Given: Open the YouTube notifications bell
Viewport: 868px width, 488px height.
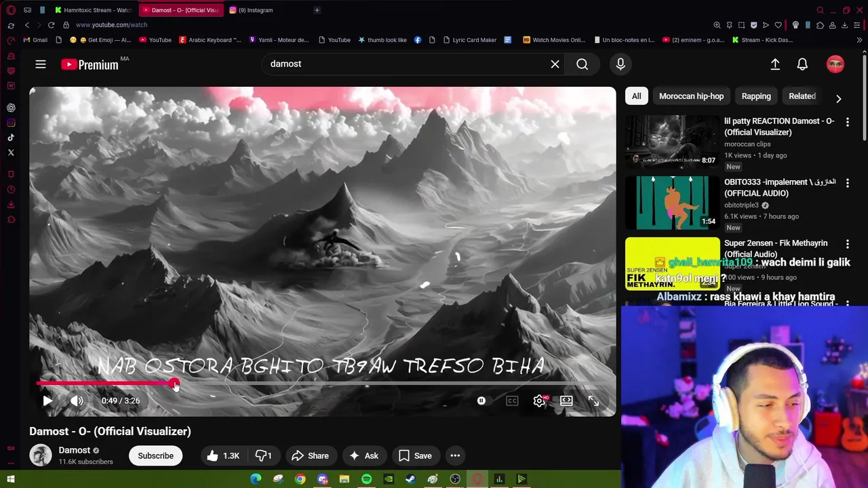Looking at the screenshot, I should click(x=802, y=64).
